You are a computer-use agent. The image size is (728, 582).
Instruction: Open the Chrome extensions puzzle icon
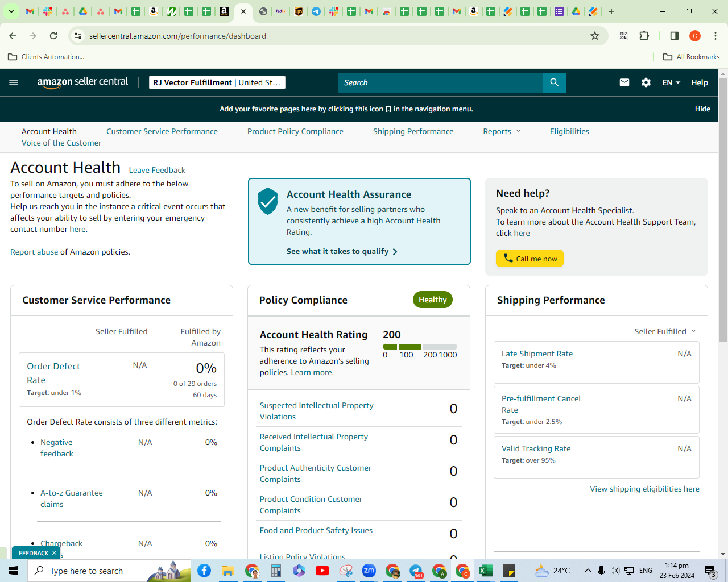(644, 36)
